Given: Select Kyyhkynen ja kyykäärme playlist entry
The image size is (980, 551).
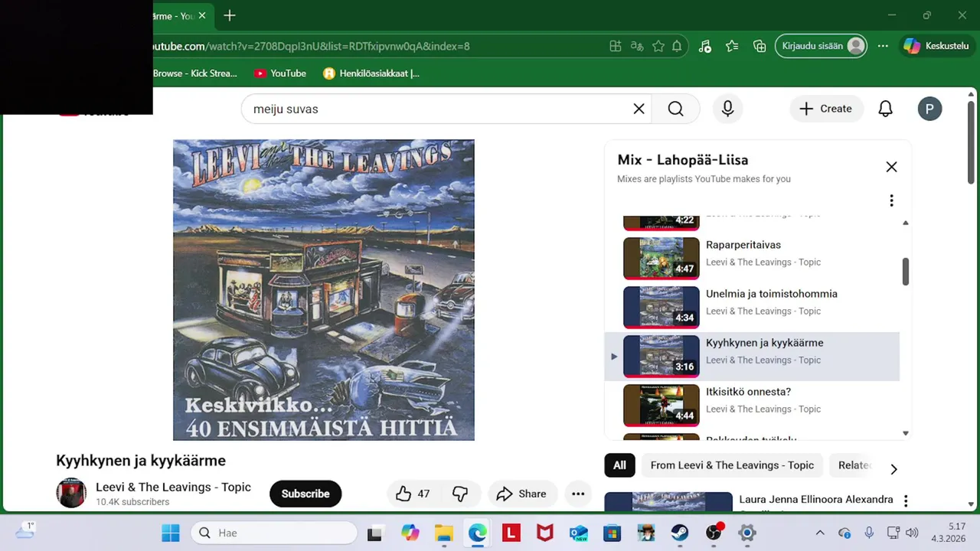Looking at the screenshot, I should 752,356.
